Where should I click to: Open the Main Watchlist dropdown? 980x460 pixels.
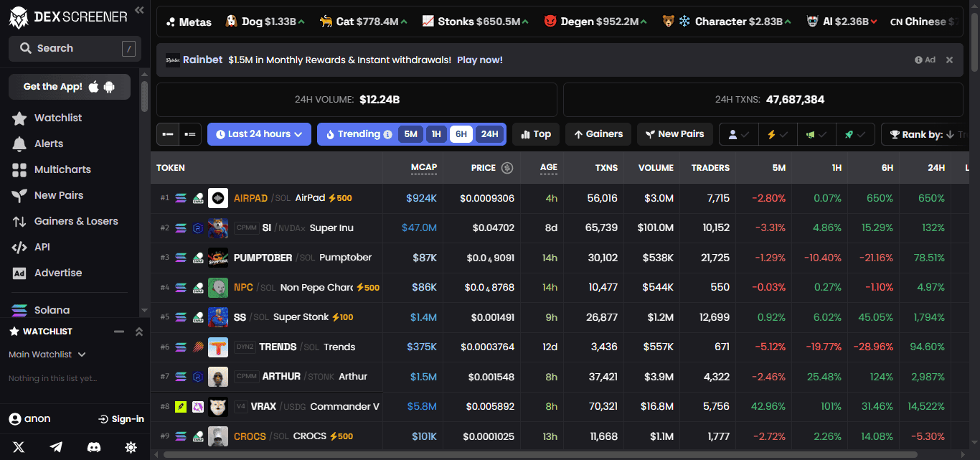(x=47, y=355)
